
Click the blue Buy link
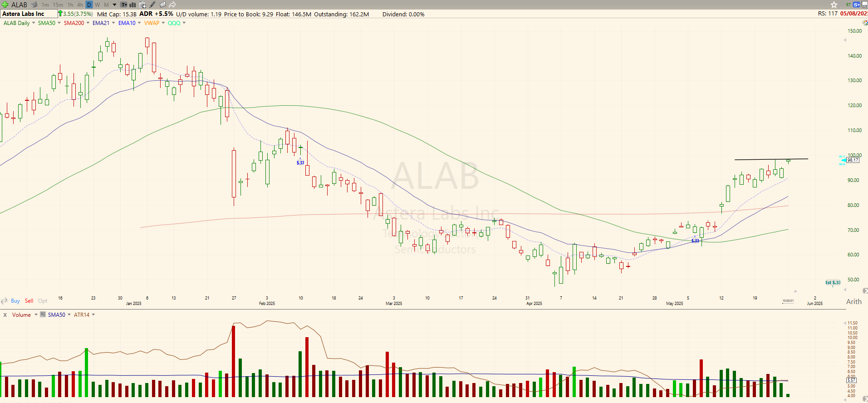15,301
